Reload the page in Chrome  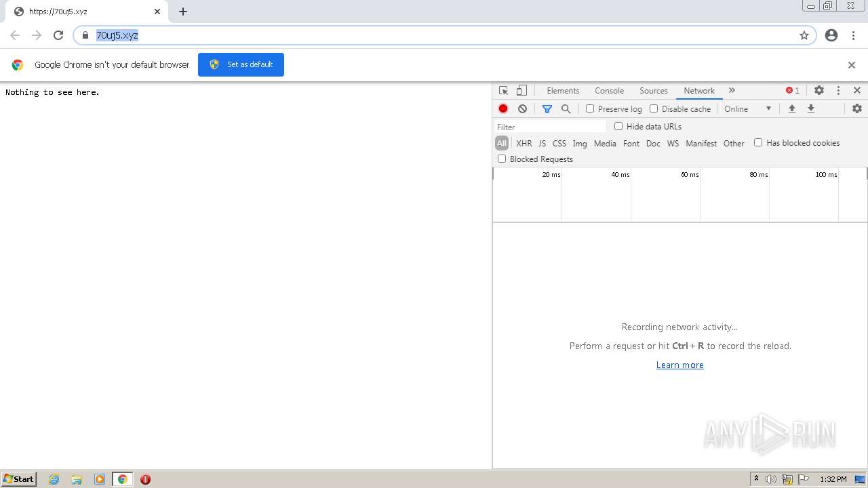(x=58, y=35)
